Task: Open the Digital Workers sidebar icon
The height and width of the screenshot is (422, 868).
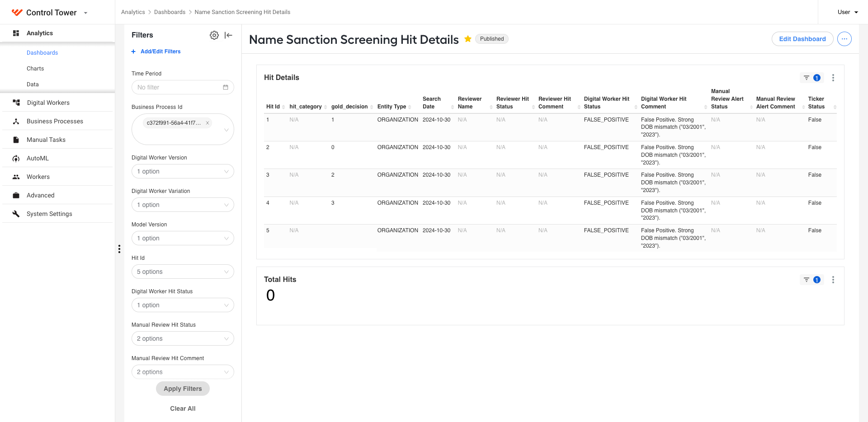Action: tap(16, 103)
